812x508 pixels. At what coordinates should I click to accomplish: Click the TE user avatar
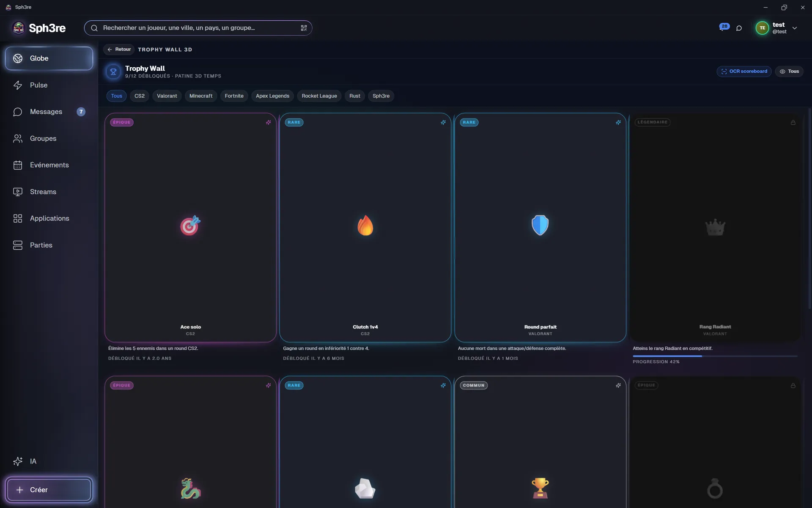coord(762,28)
